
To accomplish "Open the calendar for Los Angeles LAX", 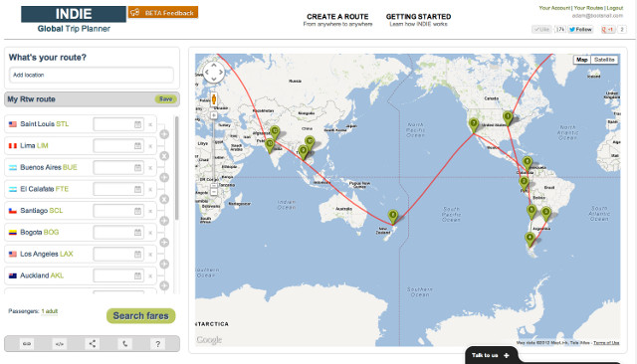I will (137, 254).
